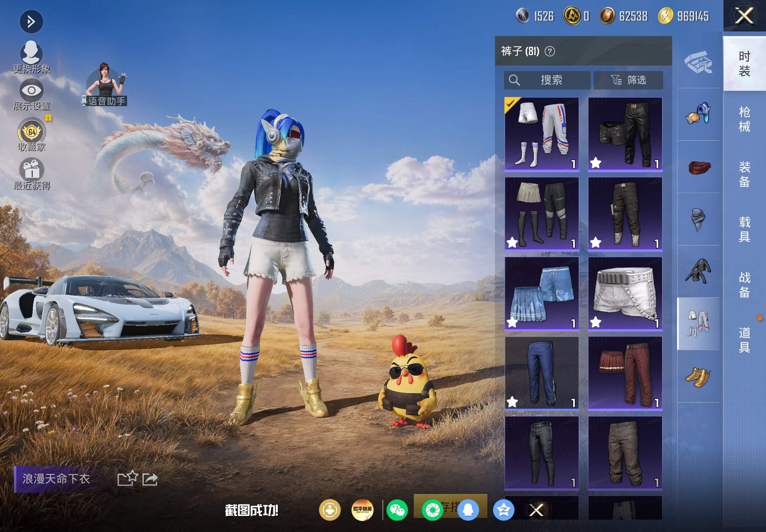Open the 收藏家 level 64 badge
This screenshot has height=532, width=766.
click(32, 135)
